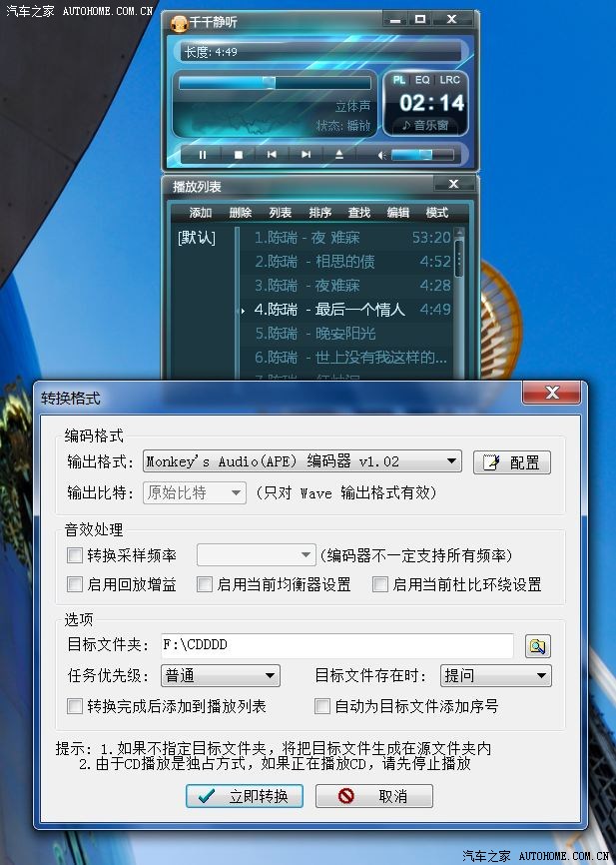Image resolution: width=616 pixels, height=865 pixels.
Task: Click the eject/open file icon
Action: pos(339,155)
